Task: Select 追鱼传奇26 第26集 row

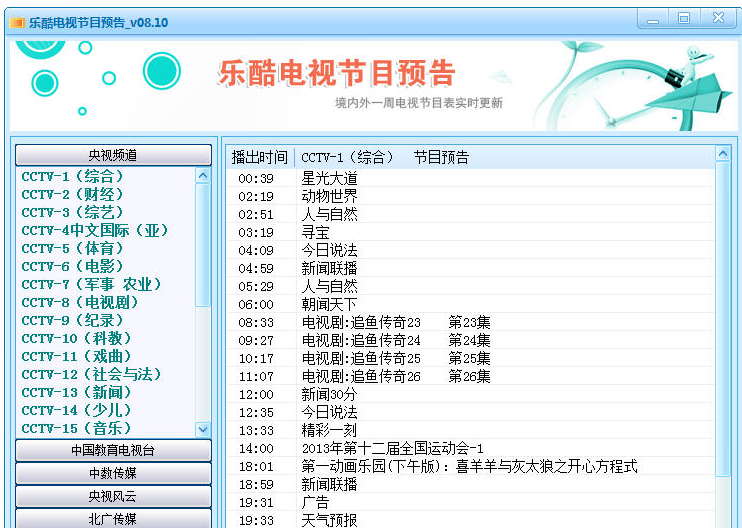Action: point(470,376)
